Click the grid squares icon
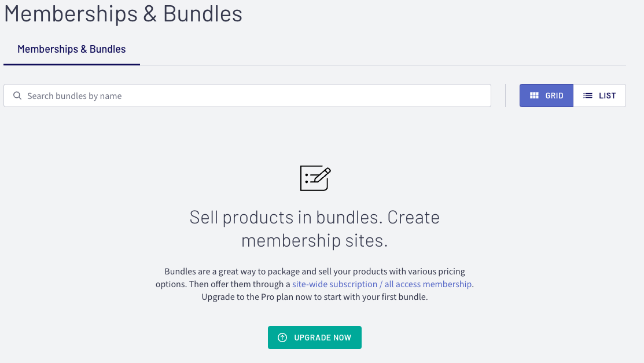 click(534, 96)
